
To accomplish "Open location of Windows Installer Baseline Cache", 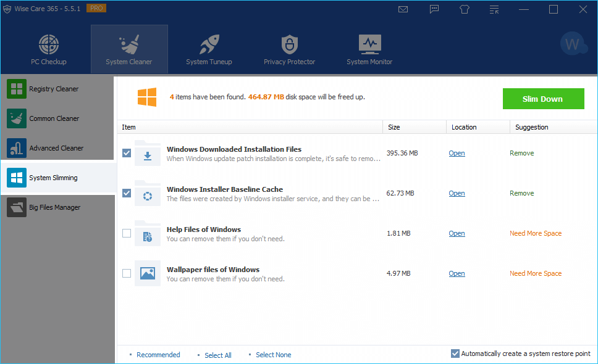I will coord(457,193).
